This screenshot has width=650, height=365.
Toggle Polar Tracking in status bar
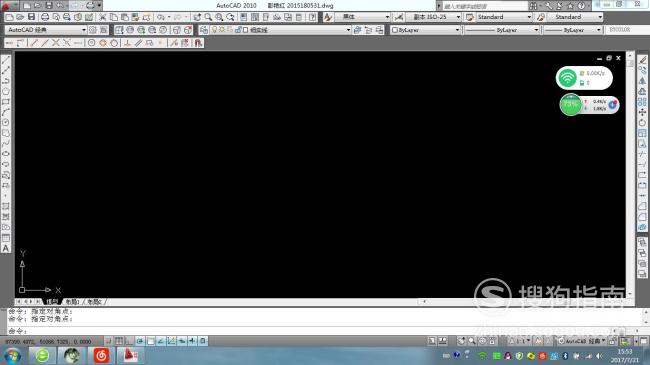140,341
